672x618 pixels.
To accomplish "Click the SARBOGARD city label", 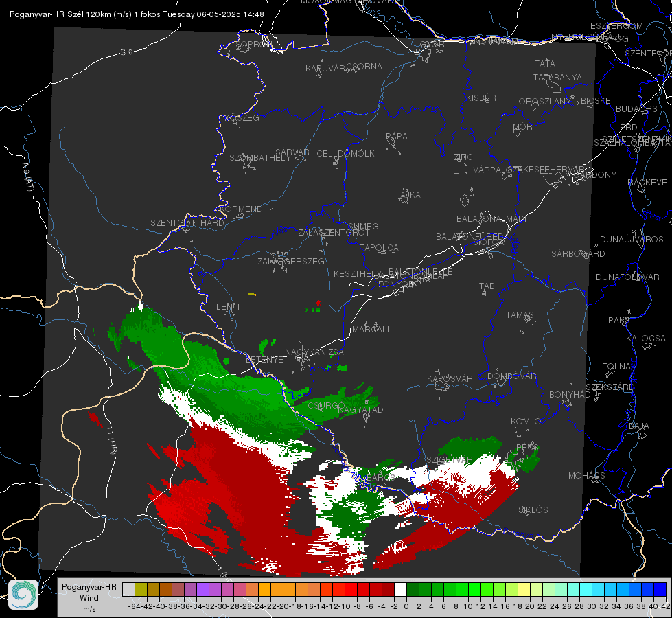I will (x=578, y=253).
